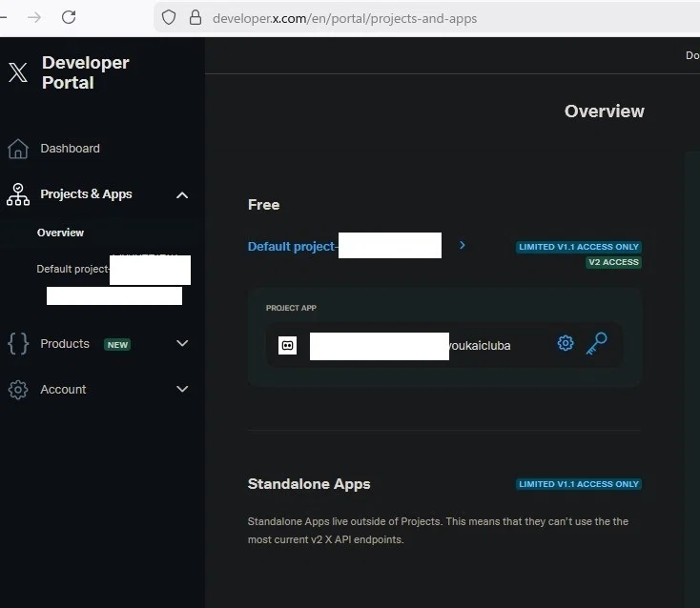Click the project app square icon

coord(287,345)
